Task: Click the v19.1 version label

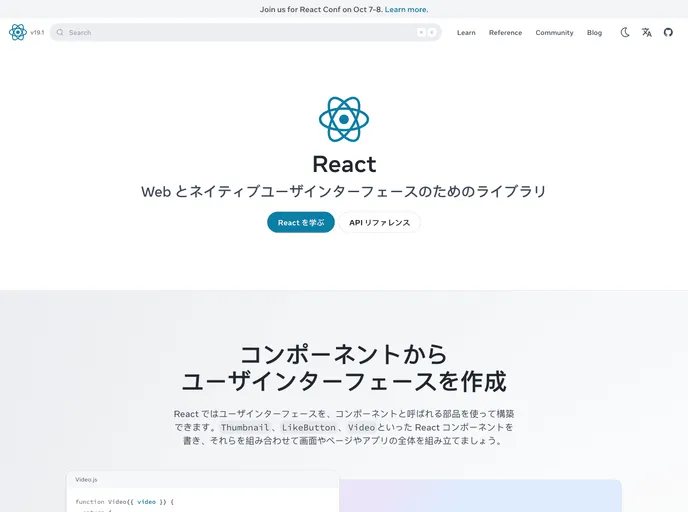Action: click(x=37, y=32)
